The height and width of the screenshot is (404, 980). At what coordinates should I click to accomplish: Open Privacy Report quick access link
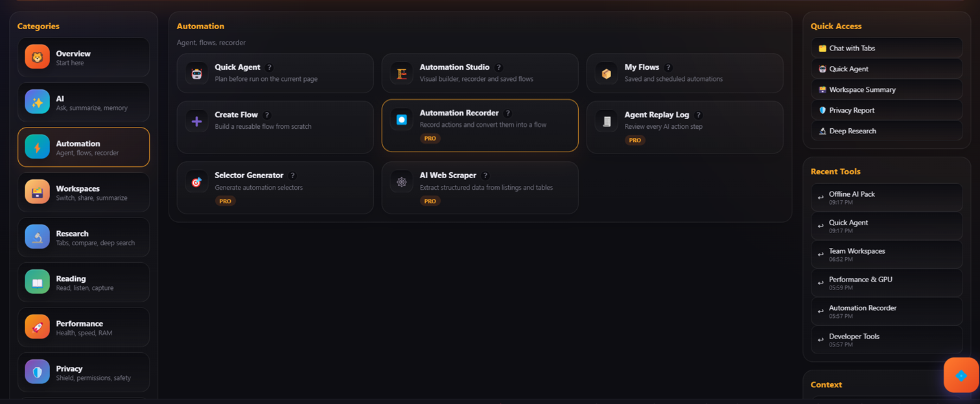pos(887,110)
